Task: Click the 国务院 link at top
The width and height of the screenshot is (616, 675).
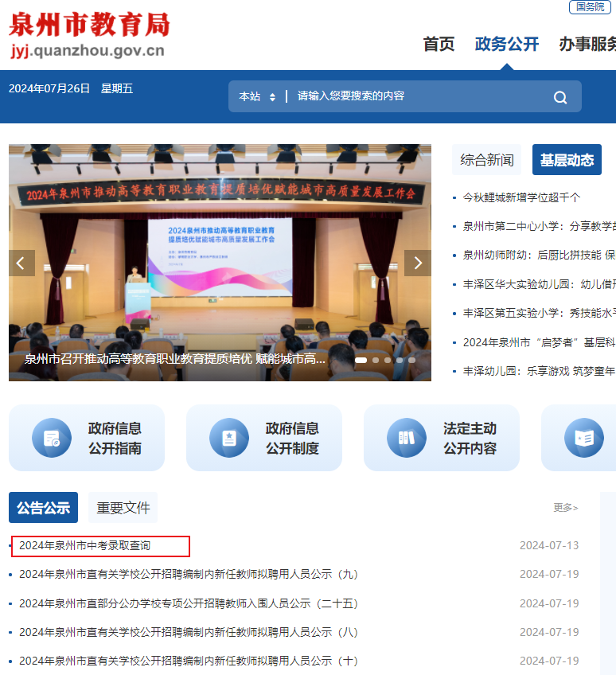Action: [591, 7]
